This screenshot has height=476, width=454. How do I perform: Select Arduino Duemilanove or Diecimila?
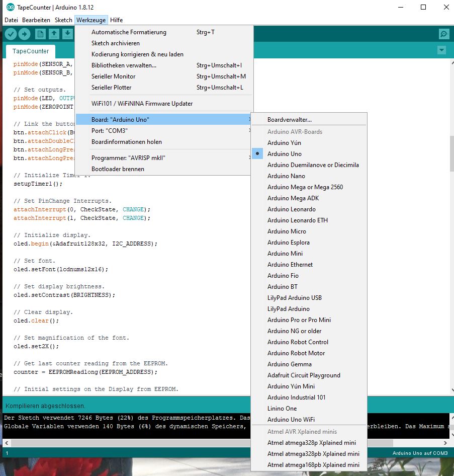click(x=309, y=165)
